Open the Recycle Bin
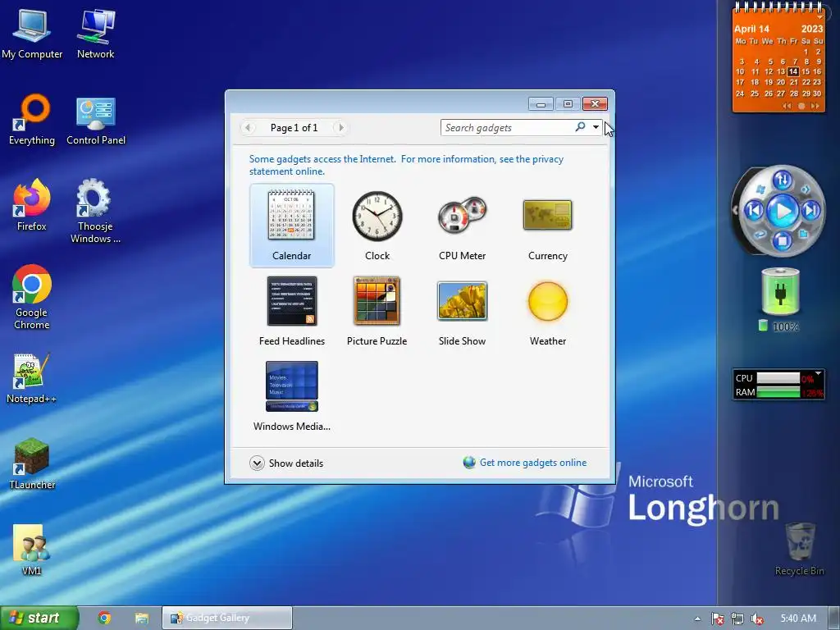Viewport: 840px width, 630px height. pos(799,550)
